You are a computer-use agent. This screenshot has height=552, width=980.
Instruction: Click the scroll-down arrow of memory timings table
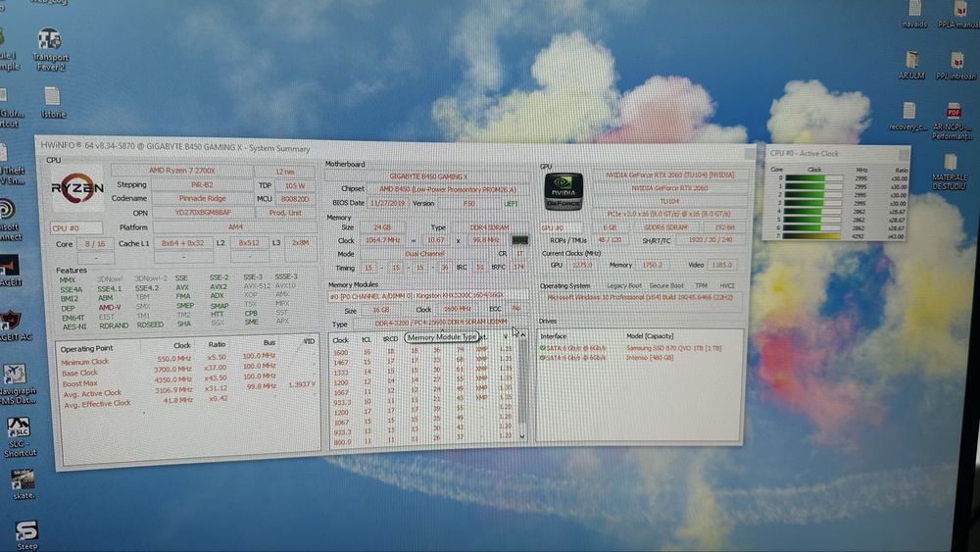[x=522, y=436]
